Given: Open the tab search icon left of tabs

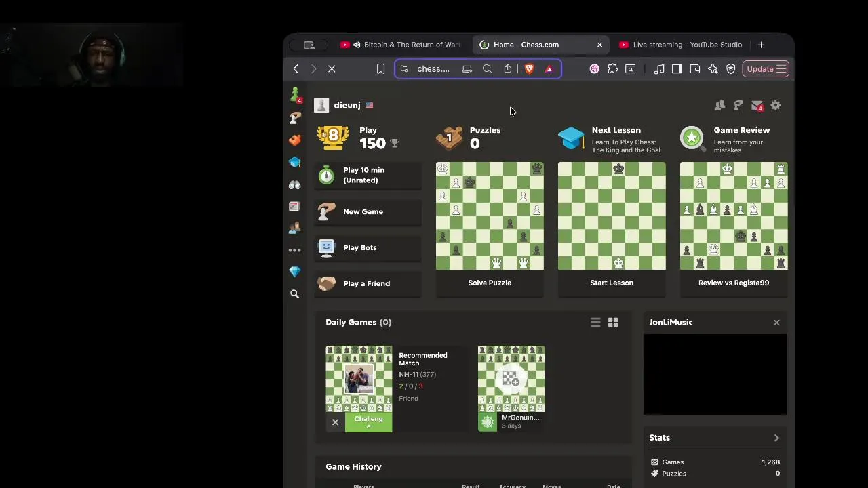Looking at the screenshot, I should [x=309, y=45].
